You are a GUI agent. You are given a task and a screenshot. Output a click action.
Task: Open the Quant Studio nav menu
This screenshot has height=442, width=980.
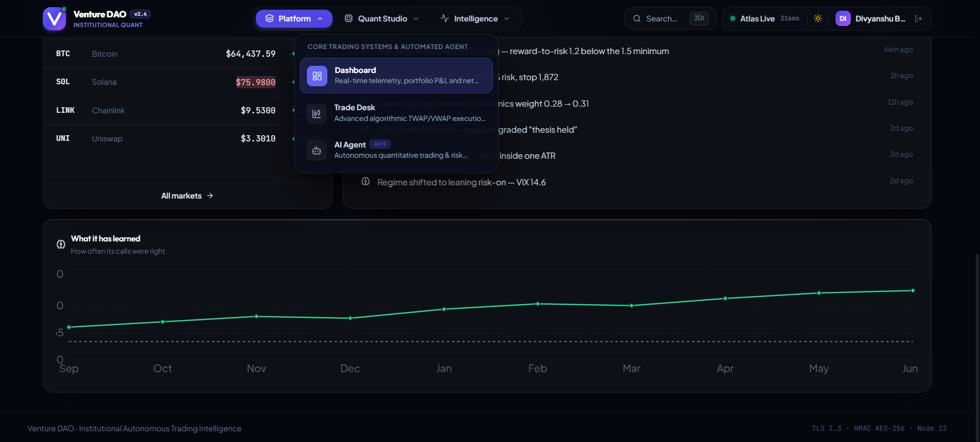pos(382,18)
